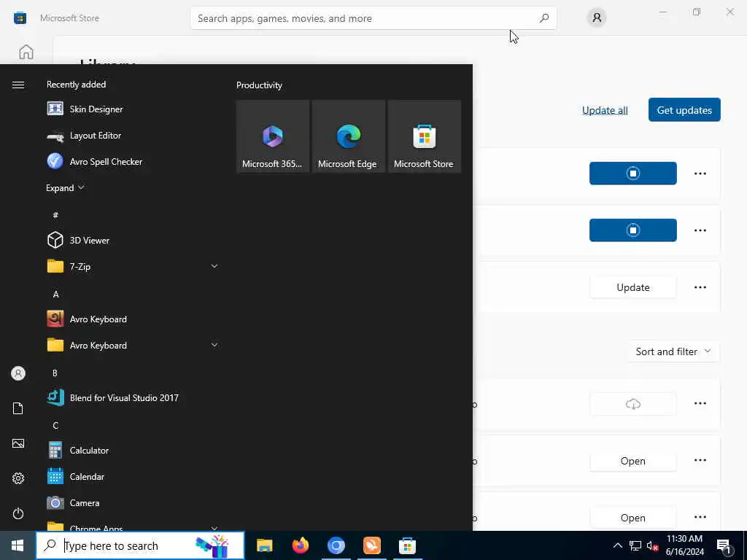747x560 pixels.
Task: Open more options beside the lower Open
Action: click(x=700, y=517)
